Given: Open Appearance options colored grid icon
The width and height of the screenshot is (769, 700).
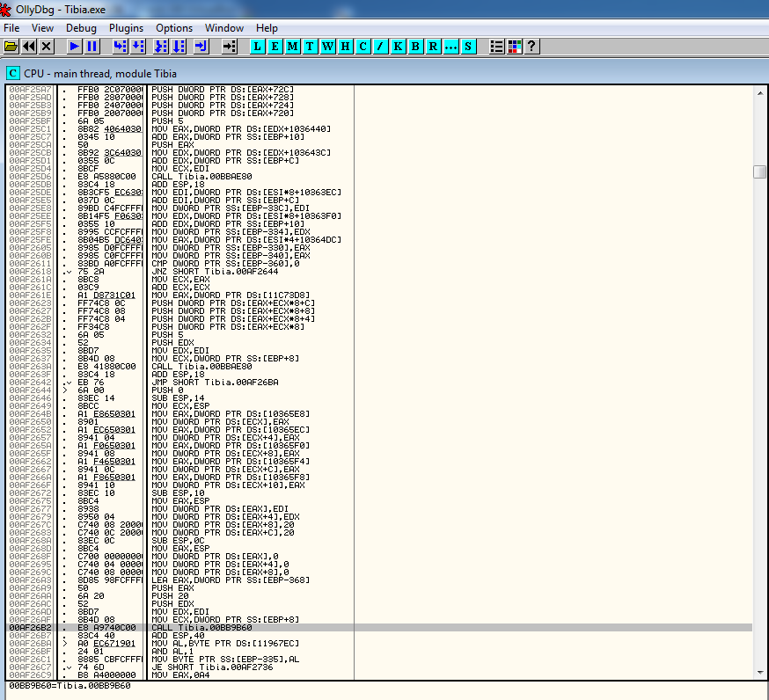Looking at the screenshot, I should tap(515, 47).
